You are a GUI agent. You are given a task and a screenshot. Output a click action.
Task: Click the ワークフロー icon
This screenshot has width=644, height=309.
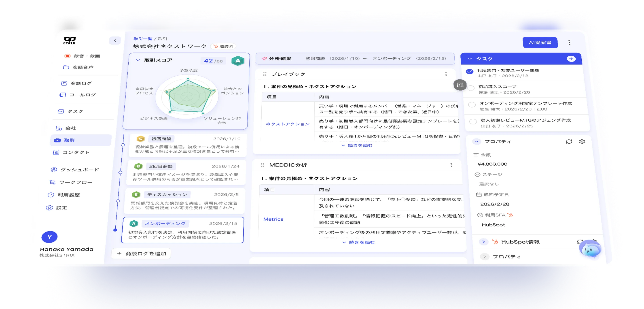(x=52, y=182)
